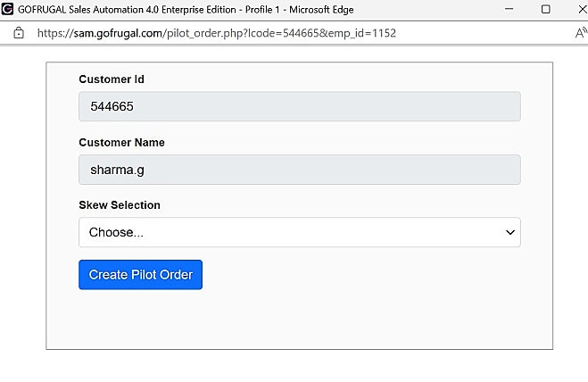Viewport: 588px width, 382px height.
Task: Select the "Choose..." placeholder text
Action: [x=116, y=232]
